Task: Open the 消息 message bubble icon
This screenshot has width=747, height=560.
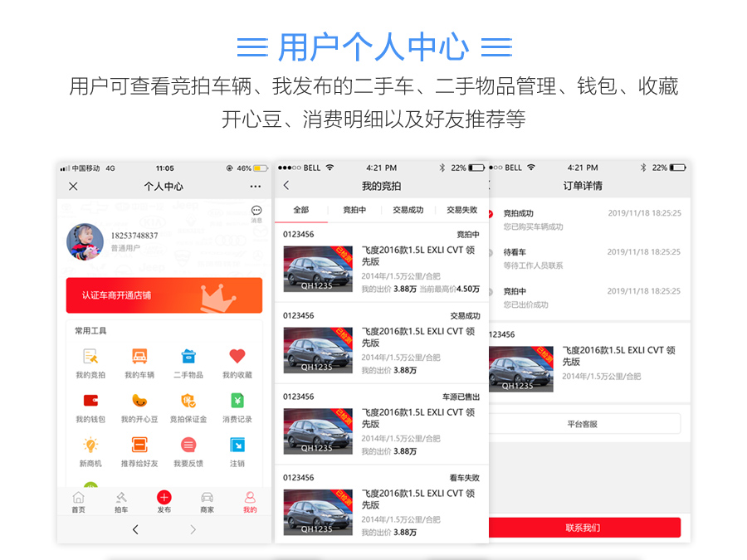Action: (256, 212)
